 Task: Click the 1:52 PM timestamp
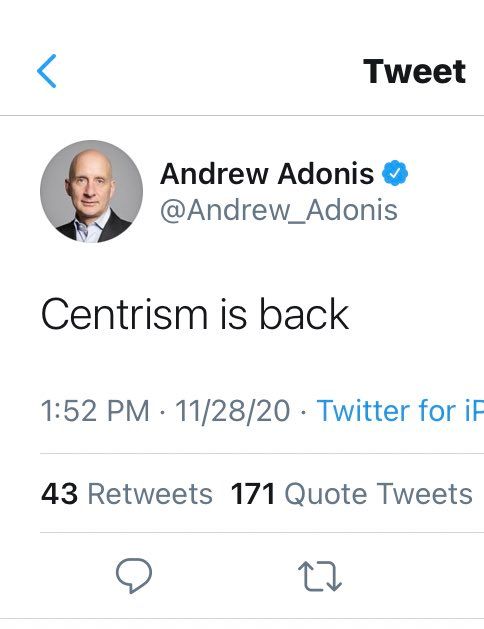[95, 411]
